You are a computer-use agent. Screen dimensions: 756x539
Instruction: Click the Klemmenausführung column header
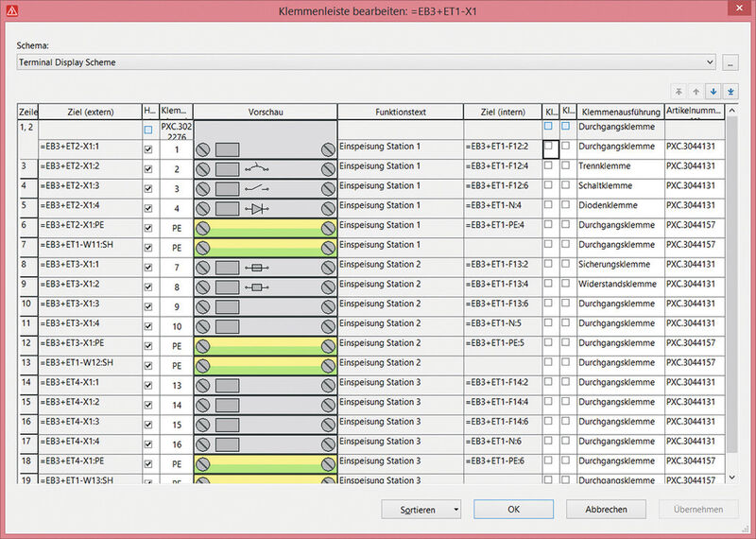click(x=621, y=112)
